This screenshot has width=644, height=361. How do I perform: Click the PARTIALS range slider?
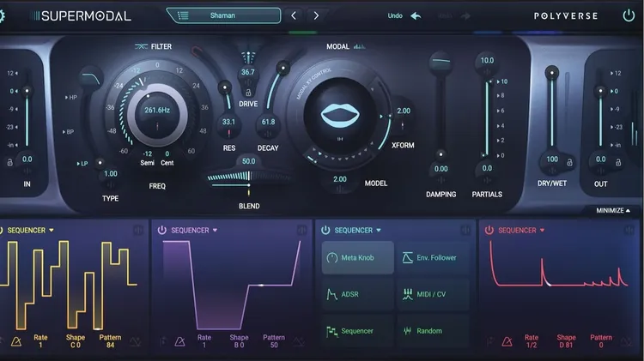[x=487, y=118]
